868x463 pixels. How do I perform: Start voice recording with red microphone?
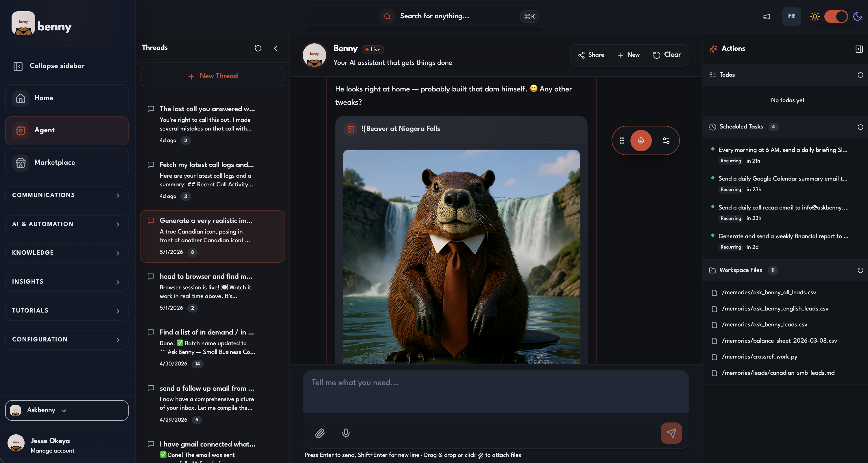click(x=641, y=141)
